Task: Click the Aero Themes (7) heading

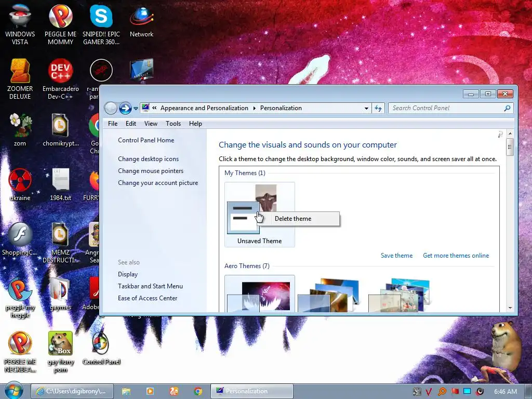Action: click(247, 266)
